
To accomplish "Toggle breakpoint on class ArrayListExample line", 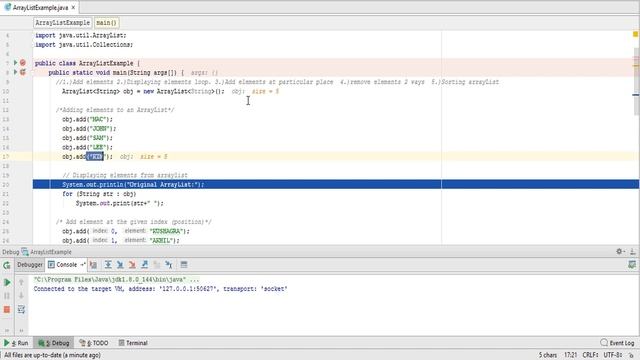I will (x=23, y=63).
